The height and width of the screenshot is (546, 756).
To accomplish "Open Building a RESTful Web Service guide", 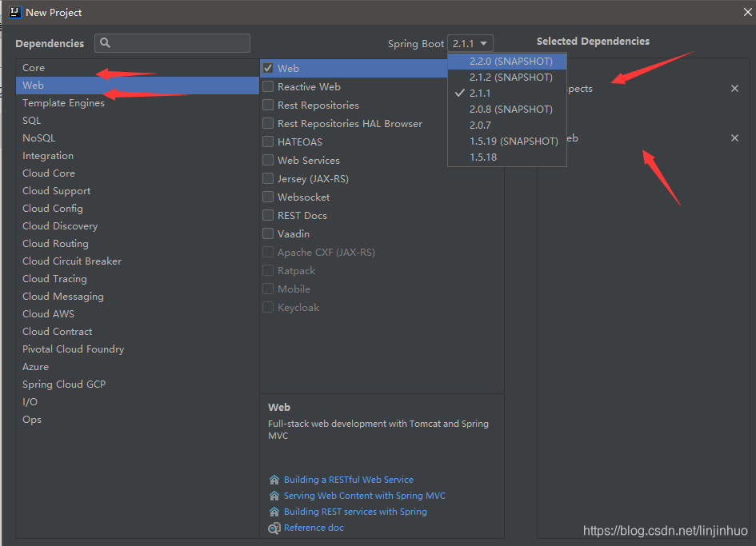I will coord(348,480).
